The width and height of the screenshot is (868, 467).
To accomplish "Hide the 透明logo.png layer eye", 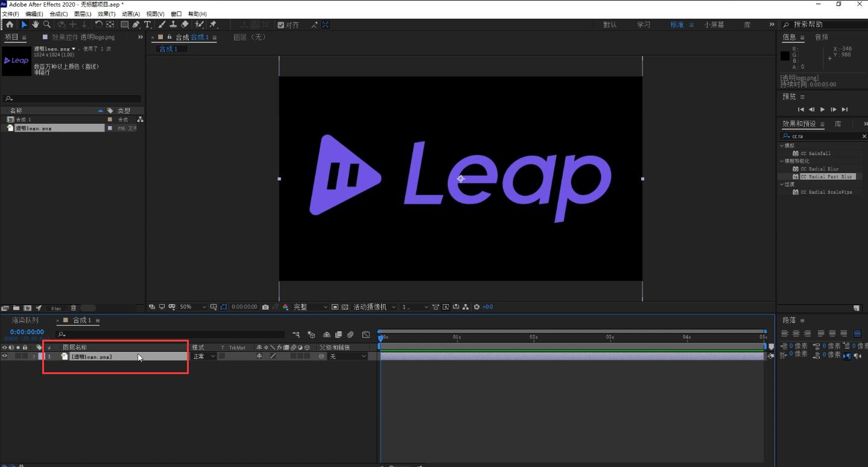I will [x=5, y=357].
